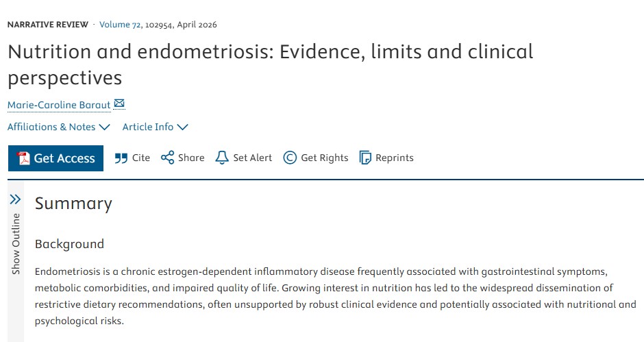Image resolution: width=644 pixels, height=342 pixels.
Task: Choose the Get Rights text
Action: pyautogui.click(x=325, y=158)
